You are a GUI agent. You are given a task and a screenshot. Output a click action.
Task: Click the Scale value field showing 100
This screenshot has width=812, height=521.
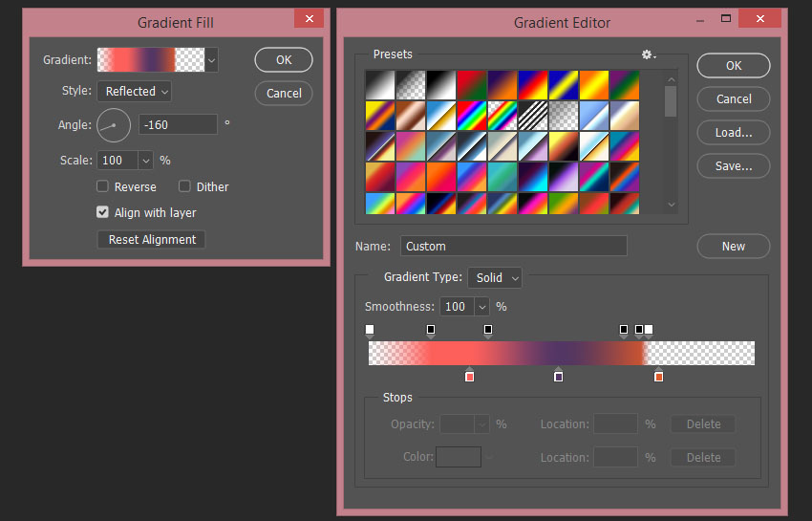tap(118, 161)
